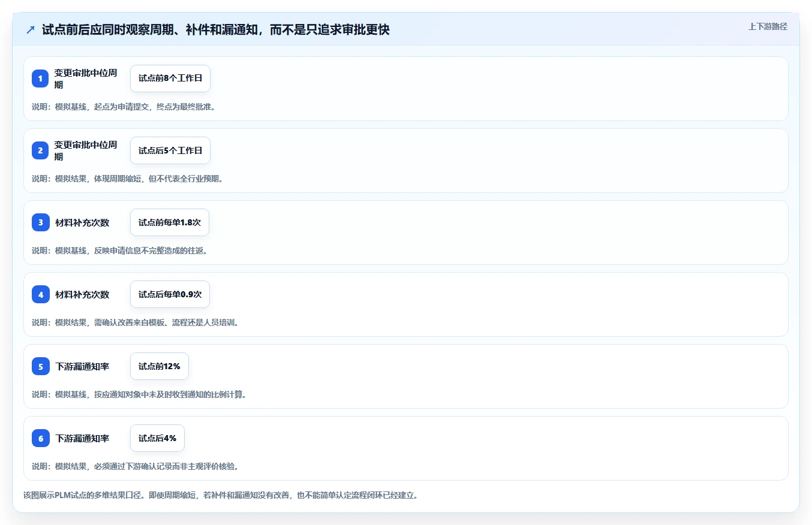812x525 pixels.
Task: Click 变更审批中位周期 label in card 1
Action: [86, 79]
